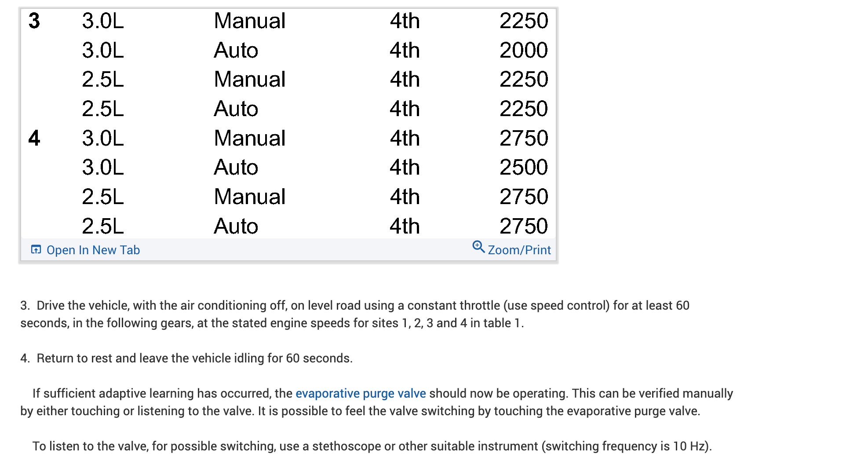The width and height of the screenshot is (868, 468).
Task: Click the Auto cell in the 2500 row
Action: 236,168
